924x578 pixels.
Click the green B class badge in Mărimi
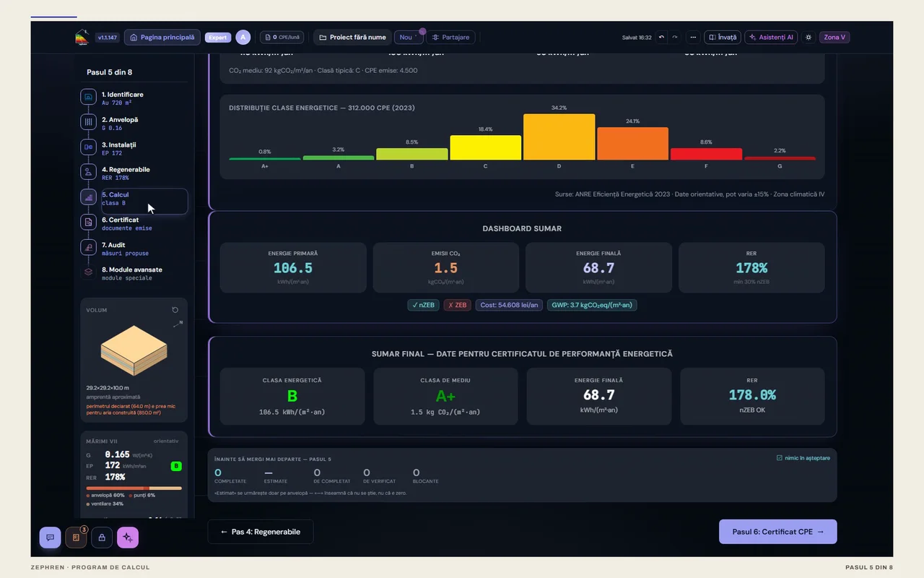[x=175, y=466]
